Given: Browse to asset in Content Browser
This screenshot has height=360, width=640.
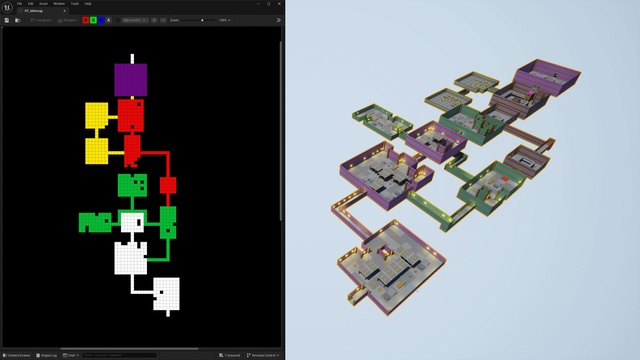Looking at the screenshot, I should click(x=17, y=20).
